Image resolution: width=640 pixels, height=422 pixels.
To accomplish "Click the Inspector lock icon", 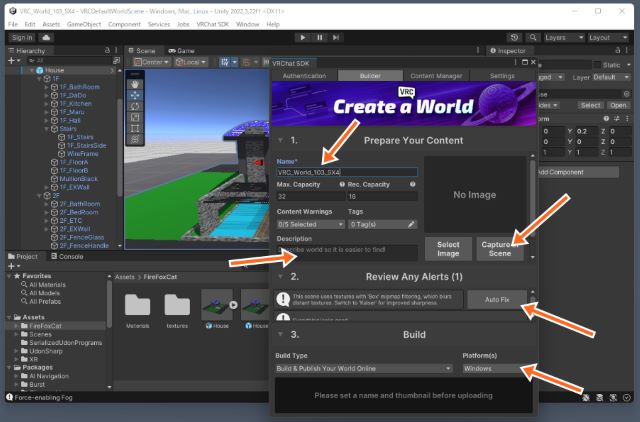I will click(x=618, y=50).
